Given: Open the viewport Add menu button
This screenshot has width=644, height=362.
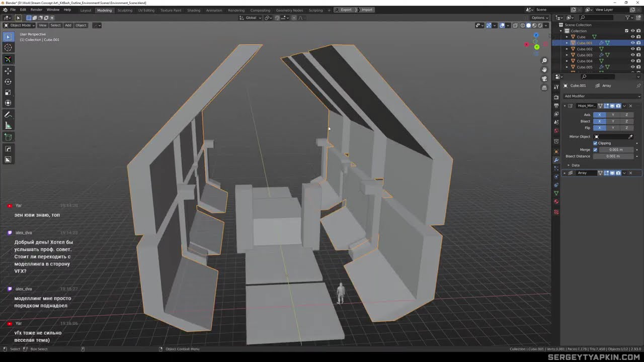Looking at the screenshot, I should tap(68, 25).
